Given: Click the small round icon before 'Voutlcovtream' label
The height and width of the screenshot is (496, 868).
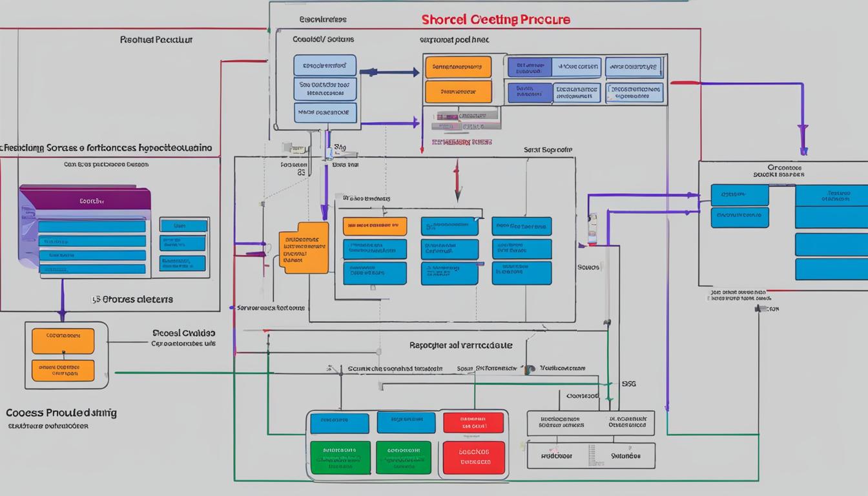Looking at the screenshot, I should 530,369.
